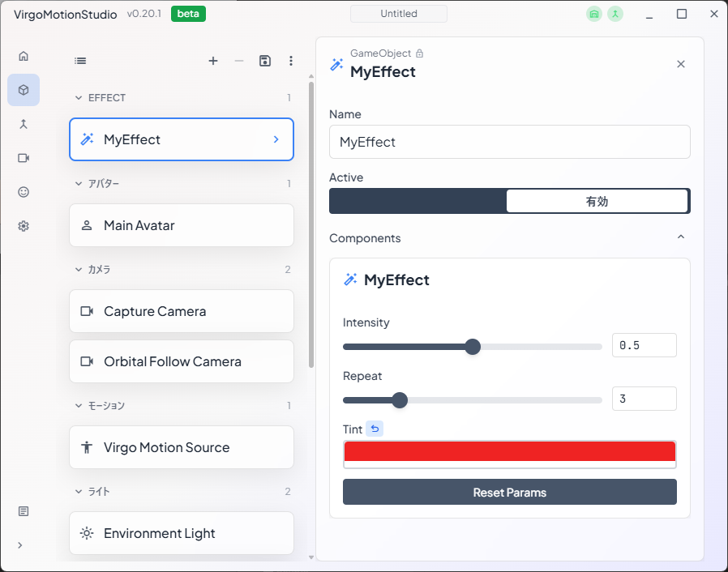Select the Objects cube sidebar icon
728x572 pixels.
[x=24, y=90]
